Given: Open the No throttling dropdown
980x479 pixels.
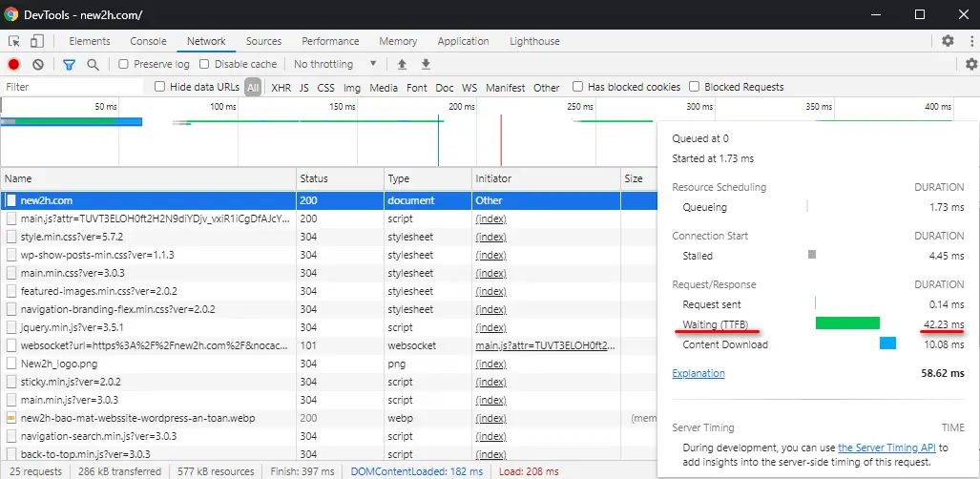Looking at the screenshot, I should 335,64.
